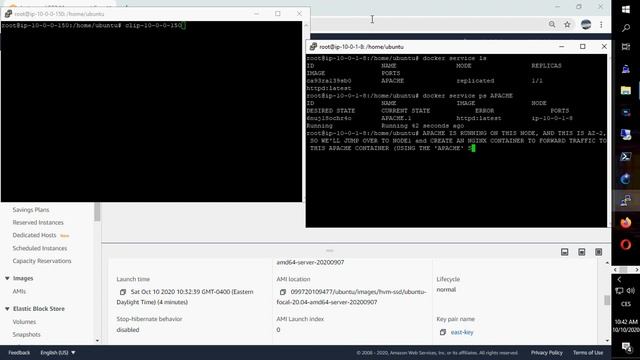
Task: Open the volume control in system tray
Action: tap(631, 291)
